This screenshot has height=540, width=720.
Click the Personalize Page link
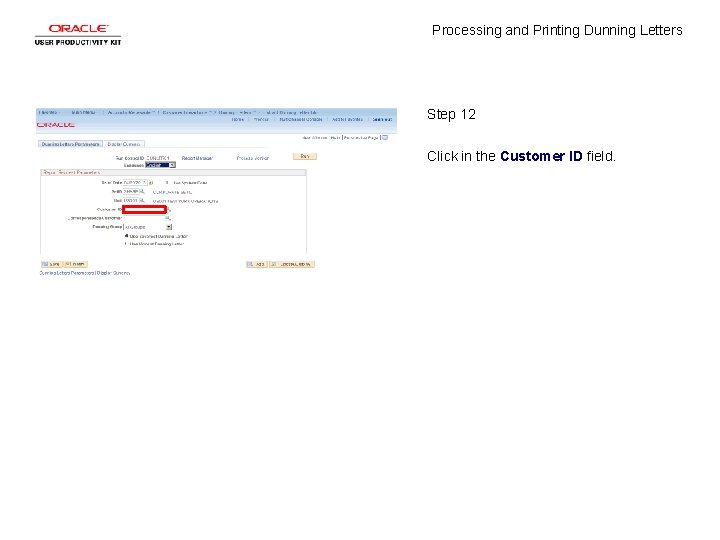click(x=361, y=138)
